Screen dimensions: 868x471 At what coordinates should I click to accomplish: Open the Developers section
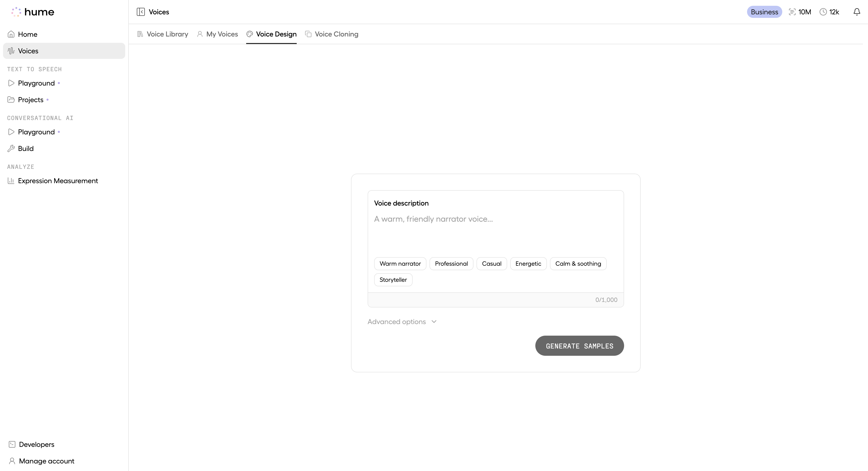tap(36, 444)
